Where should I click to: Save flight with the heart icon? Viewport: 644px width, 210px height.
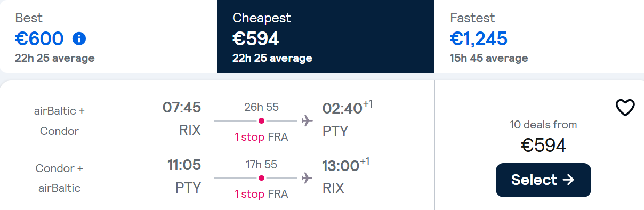point(625,108)
